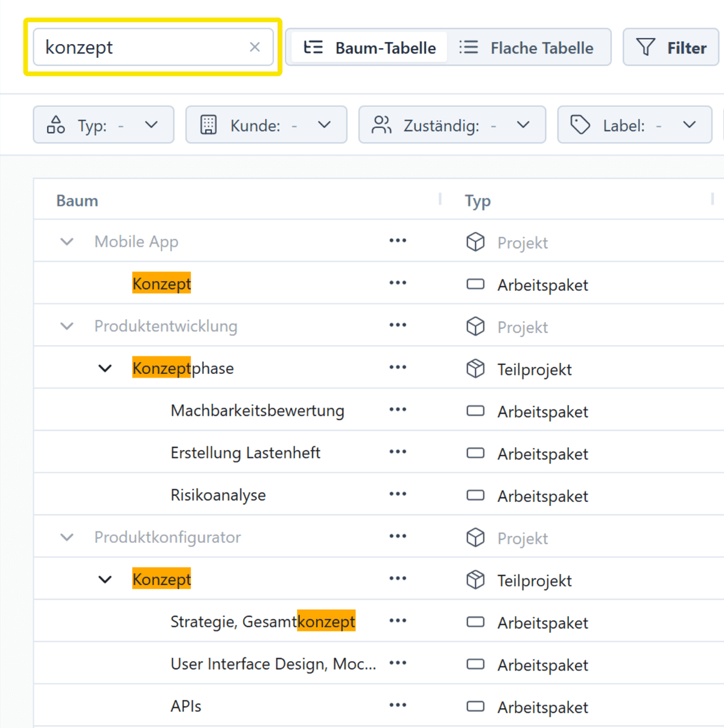Open the Typ filter dropdown
Viewport: 724px width, 728px height.
pyautogui.click(x=103, y=125)
